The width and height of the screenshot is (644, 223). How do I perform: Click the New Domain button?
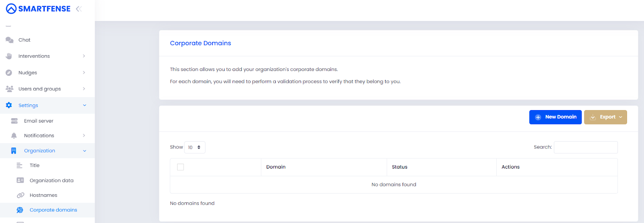555,117
